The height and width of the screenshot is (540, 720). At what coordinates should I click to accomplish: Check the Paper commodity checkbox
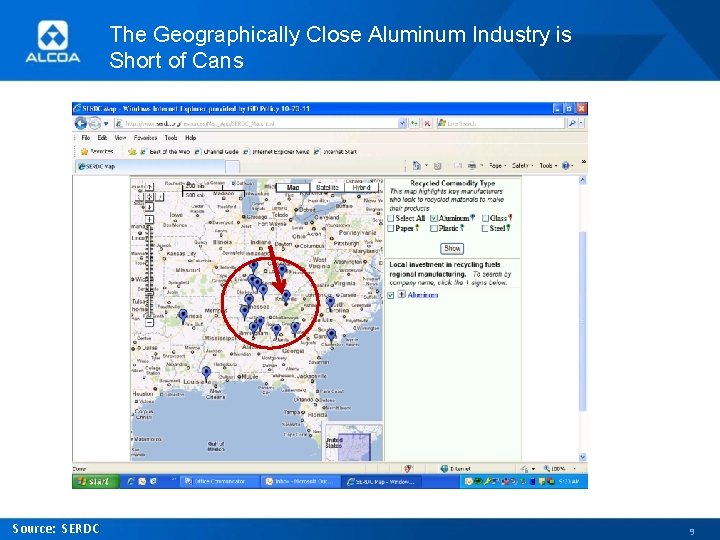[391, 228]
